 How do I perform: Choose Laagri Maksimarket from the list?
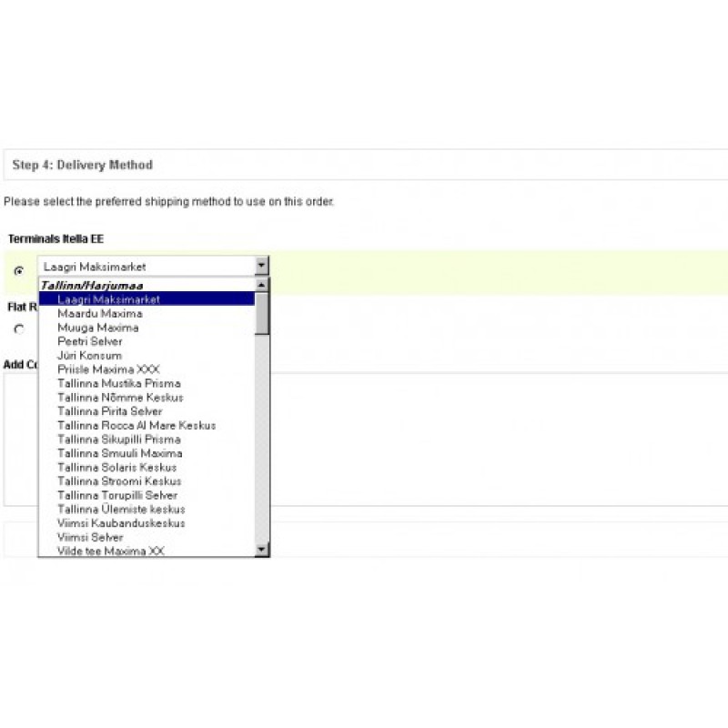(x=147, y=299)
